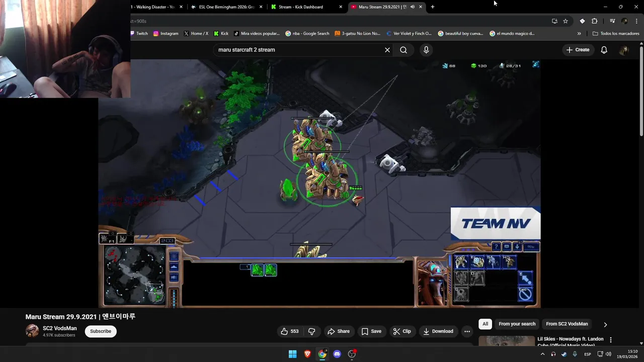The height and width of the screenshot is (362, 644).
Task: Open Kick bookmark
Action: [221, 34]
